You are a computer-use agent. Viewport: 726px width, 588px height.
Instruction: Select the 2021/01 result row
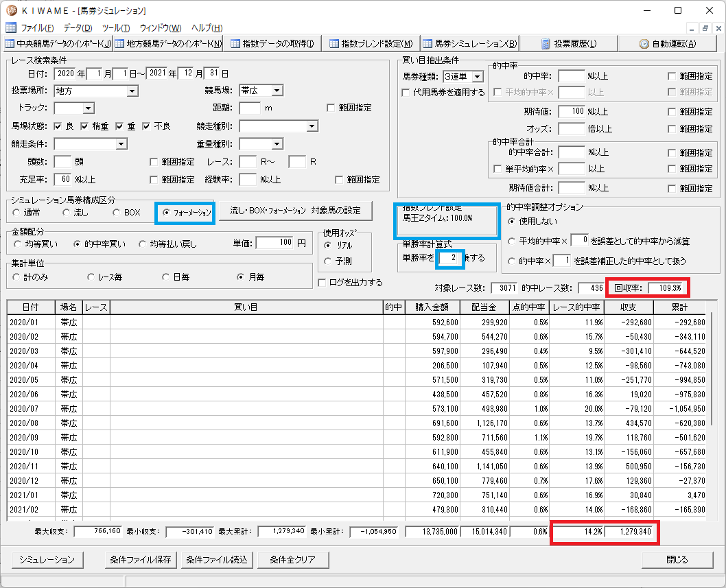point(357,495)
